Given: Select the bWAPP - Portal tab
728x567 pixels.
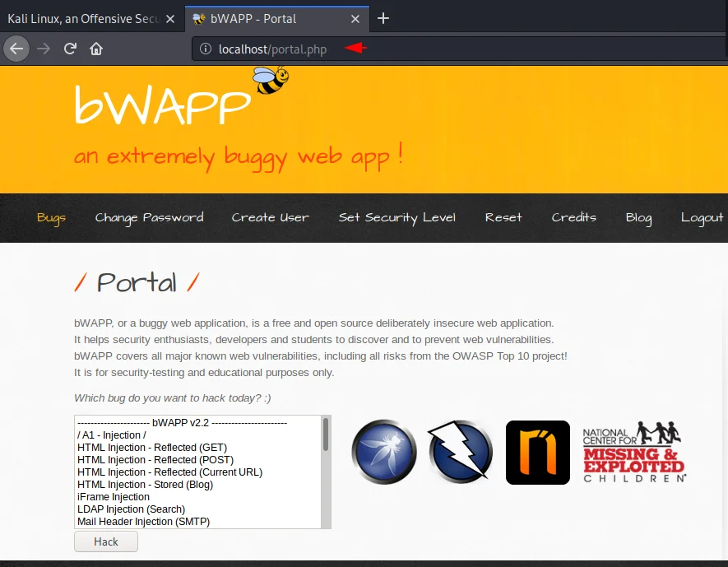Looking at the screenshot, I should click(x=276, y=19).
